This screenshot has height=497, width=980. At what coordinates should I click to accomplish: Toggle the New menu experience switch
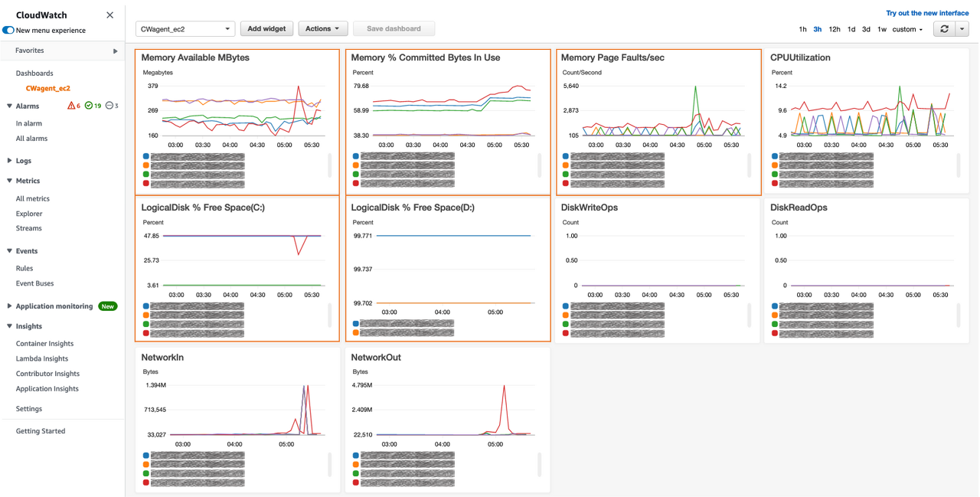click(8, 31)
